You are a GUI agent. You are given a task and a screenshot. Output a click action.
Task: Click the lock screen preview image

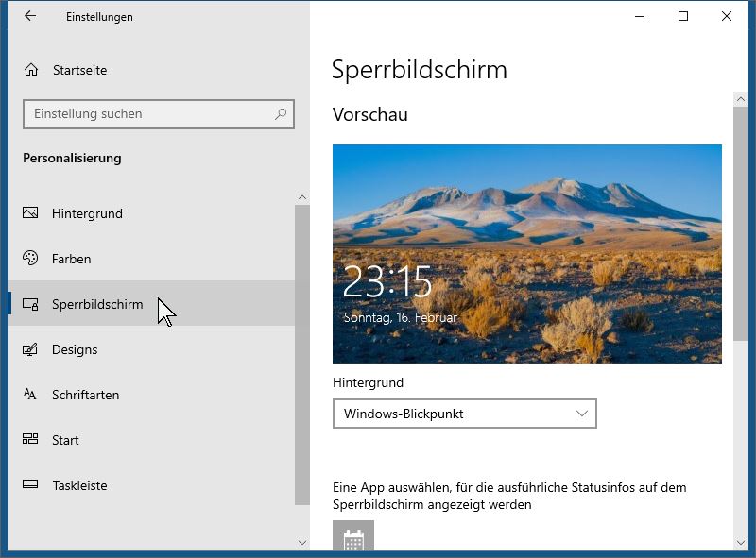(527, 253)
